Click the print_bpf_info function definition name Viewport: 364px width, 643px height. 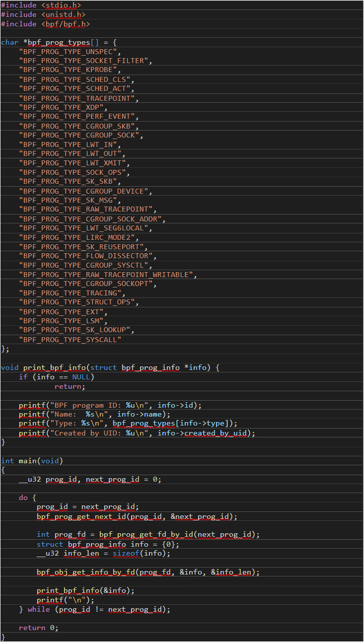coord(55,367)
